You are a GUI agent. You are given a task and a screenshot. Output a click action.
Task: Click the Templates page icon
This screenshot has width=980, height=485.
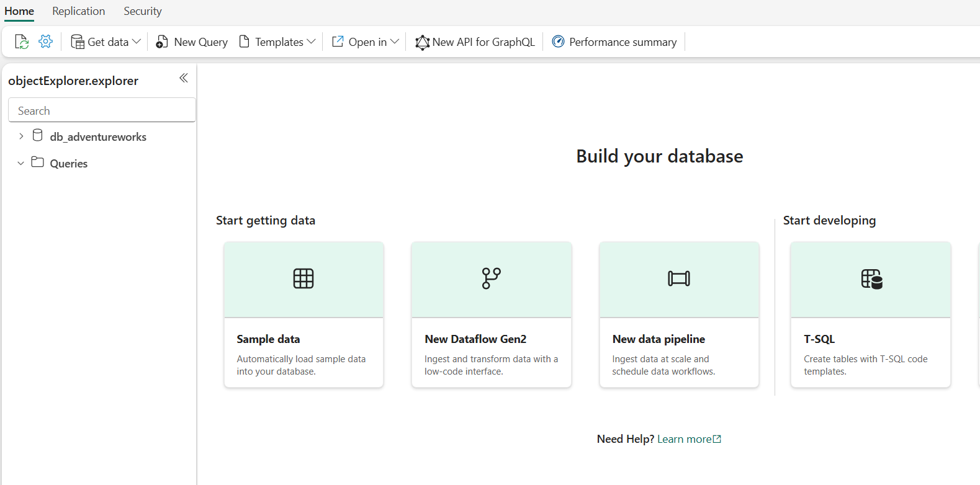245,42
